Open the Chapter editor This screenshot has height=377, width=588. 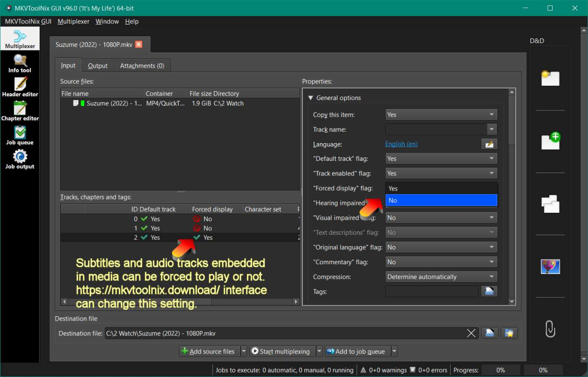coord(20,109)
